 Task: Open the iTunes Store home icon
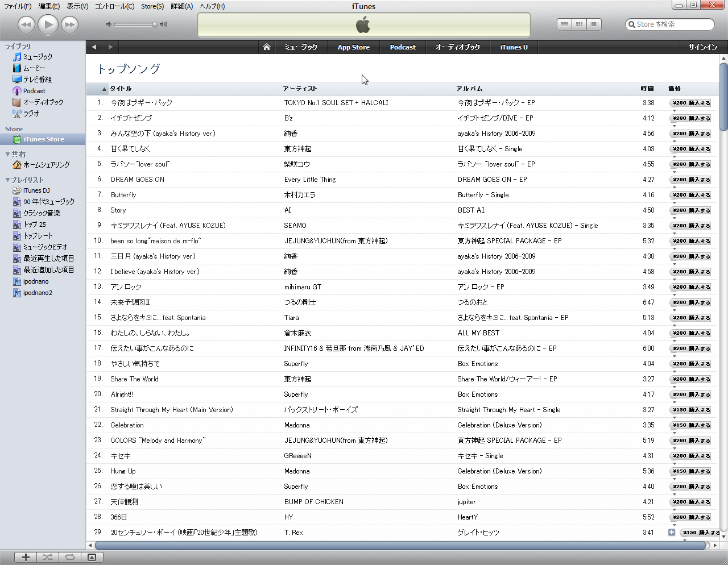pos(267,47)
